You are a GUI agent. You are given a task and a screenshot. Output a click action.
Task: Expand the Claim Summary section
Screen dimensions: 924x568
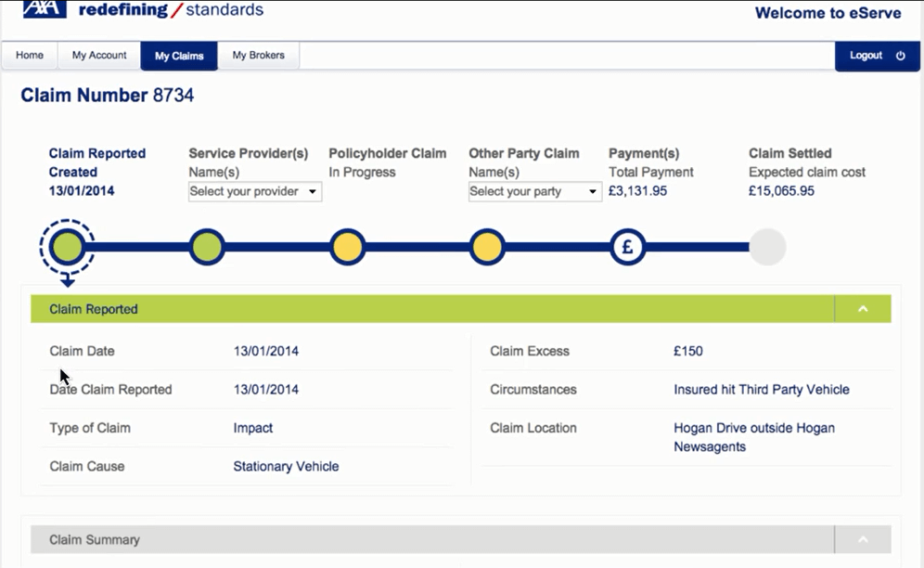pos(865,539)
